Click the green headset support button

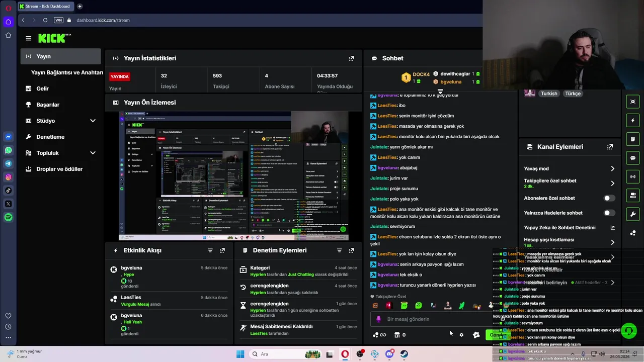pyautogui.click(x=628, y=331)
